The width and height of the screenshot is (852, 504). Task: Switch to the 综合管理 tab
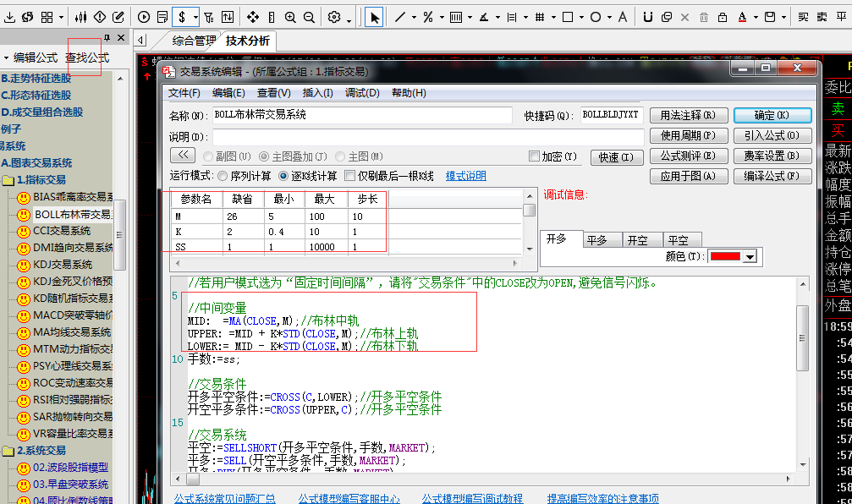(x=194, y=41)
